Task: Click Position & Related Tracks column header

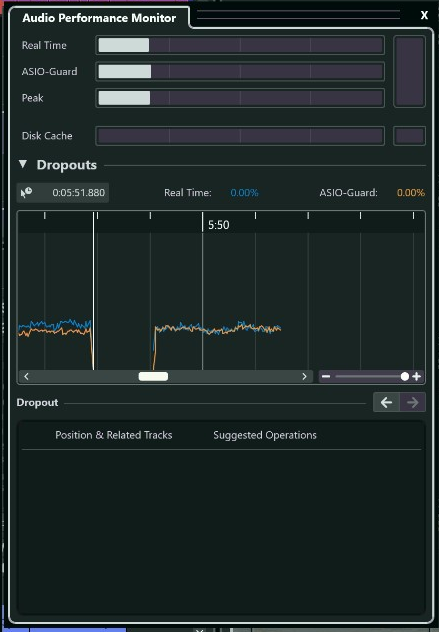Action: [114, 435]
